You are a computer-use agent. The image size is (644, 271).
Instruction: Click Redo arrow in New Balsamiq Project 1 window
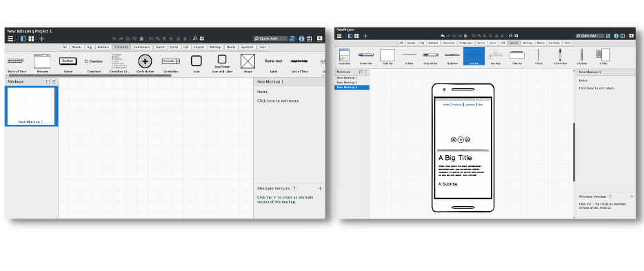[x=121, y=39]
